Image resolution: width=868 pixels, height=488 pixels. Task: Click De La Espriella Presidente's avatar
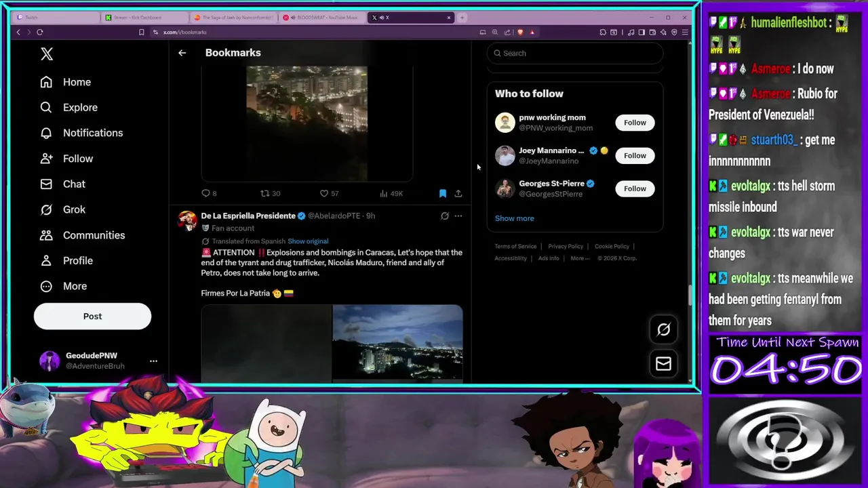point(187,220)
